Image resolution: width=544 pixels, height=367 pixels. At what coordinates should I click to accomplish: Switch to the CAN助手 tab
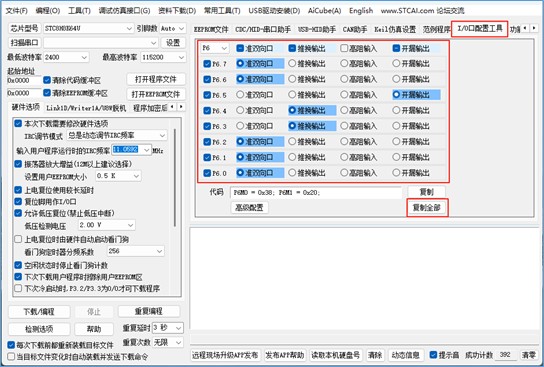click(x=355, y=29)
